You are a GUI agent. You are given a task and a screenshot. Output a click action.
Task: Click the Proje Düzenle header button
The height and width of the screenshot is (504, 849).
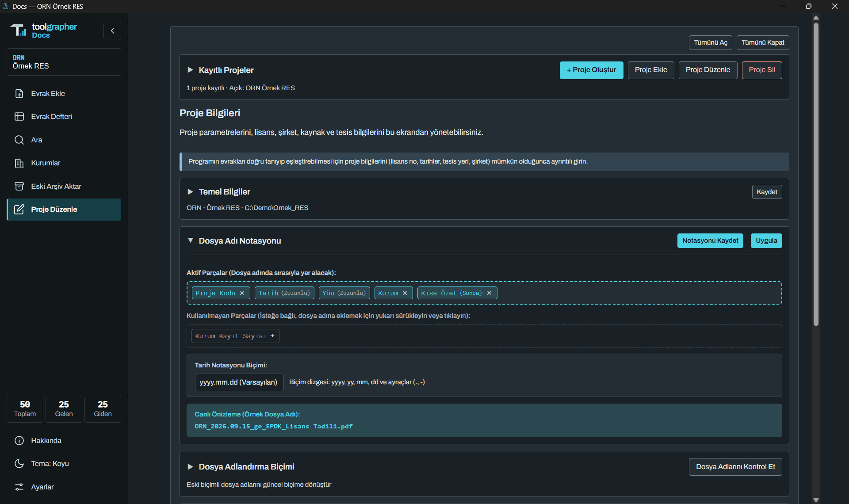[708, 70]
